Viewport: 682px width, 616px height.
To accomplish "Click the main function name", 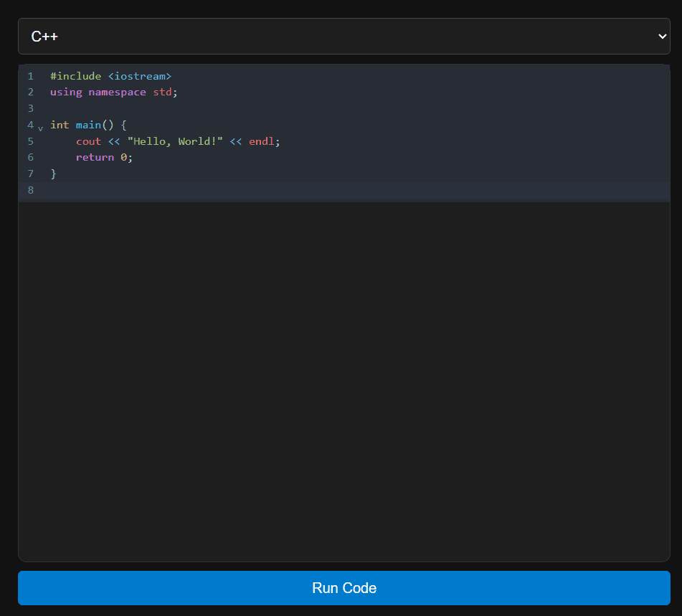I will pyautogui.click(x=88, y=125).
